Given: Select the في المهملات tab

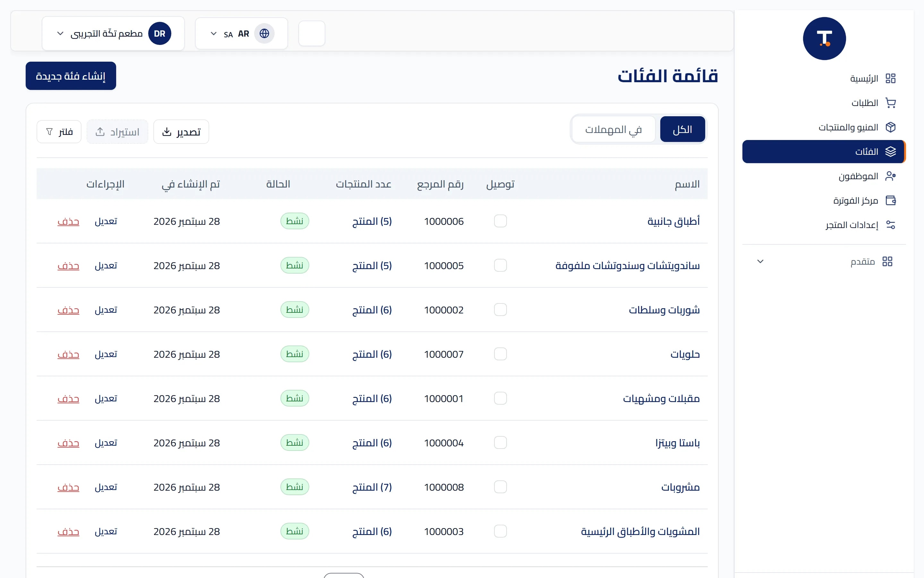Looking at the screenshot, I should (x=613, y=129).
